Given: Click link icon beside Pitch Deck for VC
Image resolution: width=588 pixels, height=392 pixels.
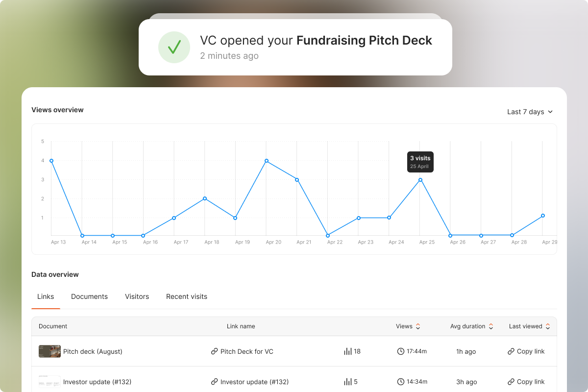Looking at the screenshot, I should [x=214, y=351].
